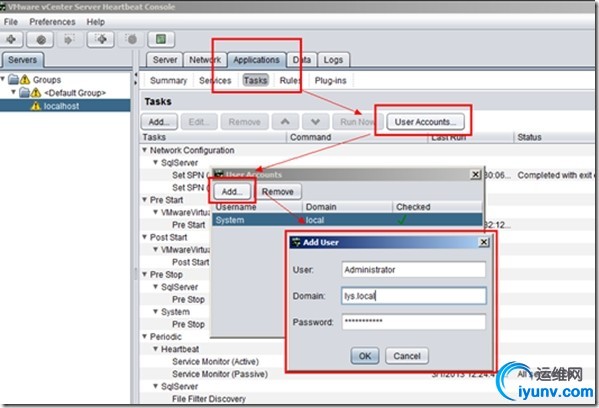Click the move-down arrow button in Tasks toolbar
Image resolution: width=599 pixels, height=408 pixels.
pyautogui.click(x=316, y=122)
